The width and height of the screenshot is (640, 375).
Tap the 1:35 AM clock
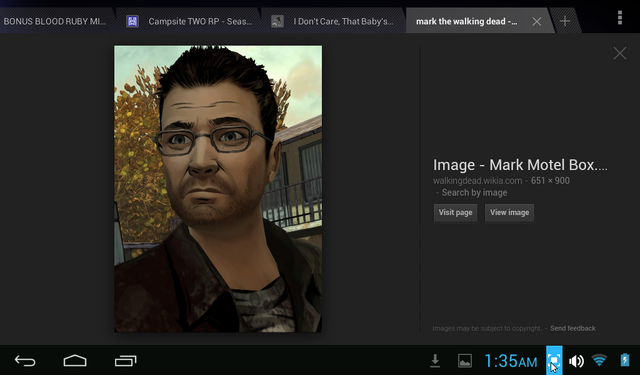[511, 361]
